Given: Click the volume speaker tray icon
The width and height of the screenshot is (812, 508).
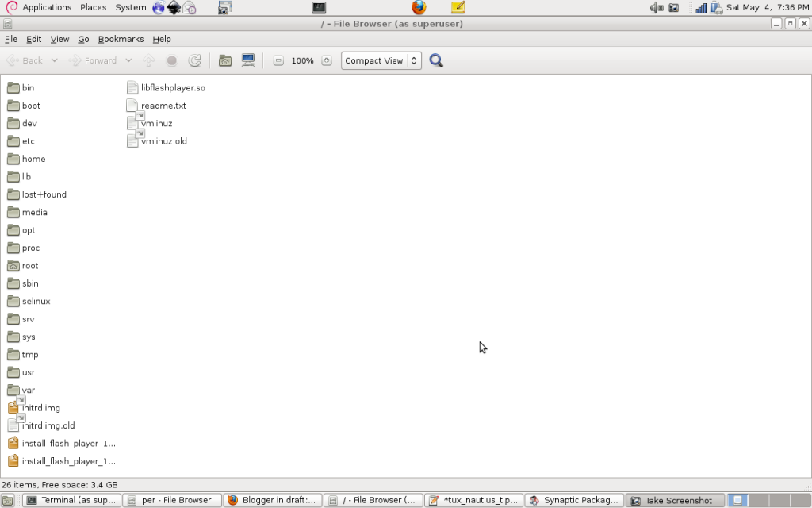Looking at the screenshot, I should (656, 8).
